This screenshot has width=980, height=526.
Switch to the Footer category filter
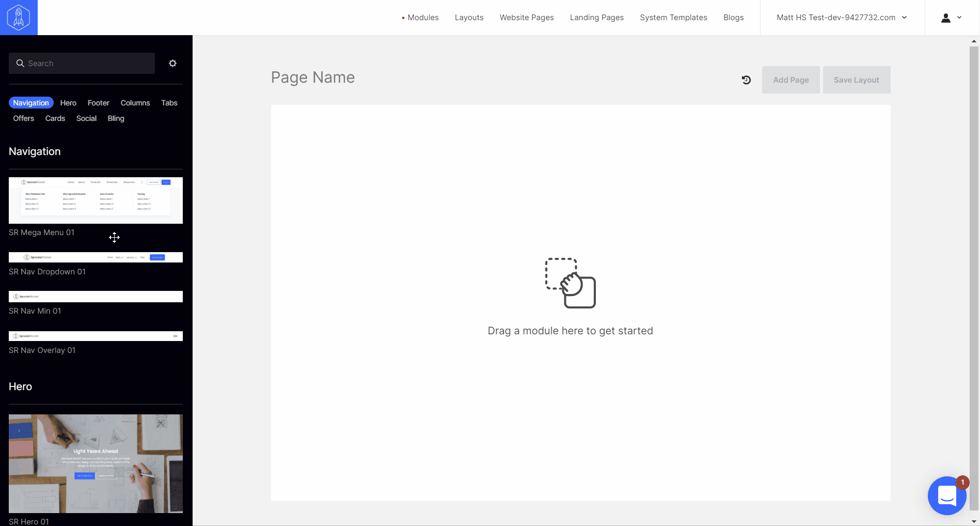98,103
